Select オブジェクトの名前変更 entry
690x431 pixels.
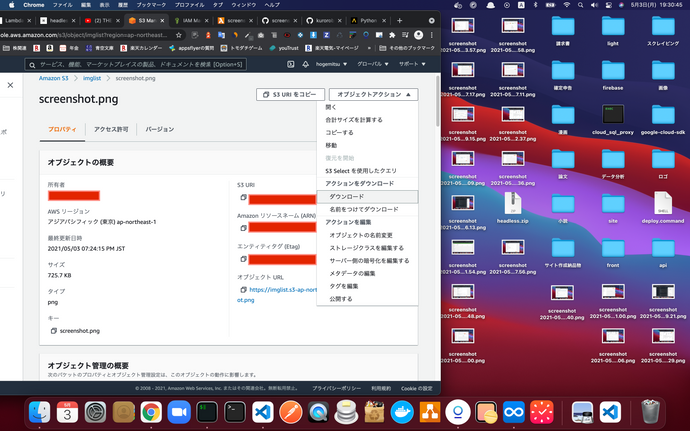tap(367, 235)
